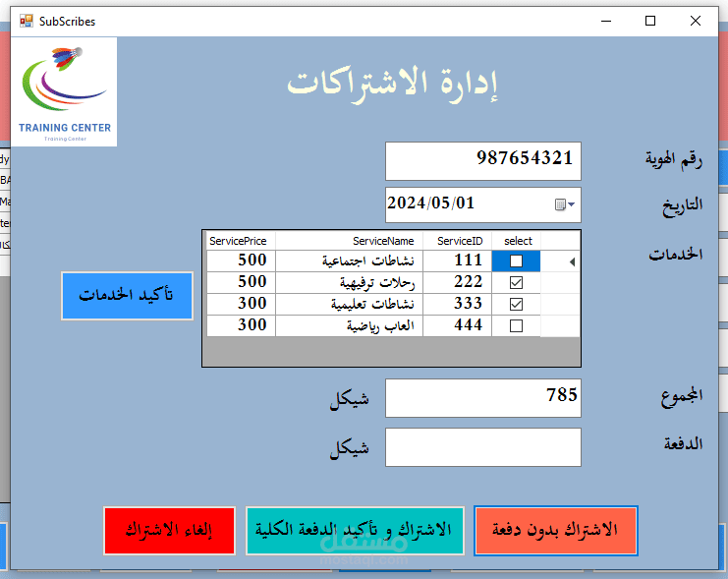Click the row header of service 444

tap(560, 325)
